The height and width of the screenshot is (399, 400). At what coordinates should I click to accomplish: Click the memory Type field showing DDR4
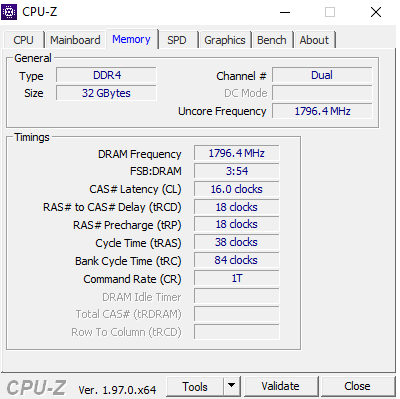point(106,75)
